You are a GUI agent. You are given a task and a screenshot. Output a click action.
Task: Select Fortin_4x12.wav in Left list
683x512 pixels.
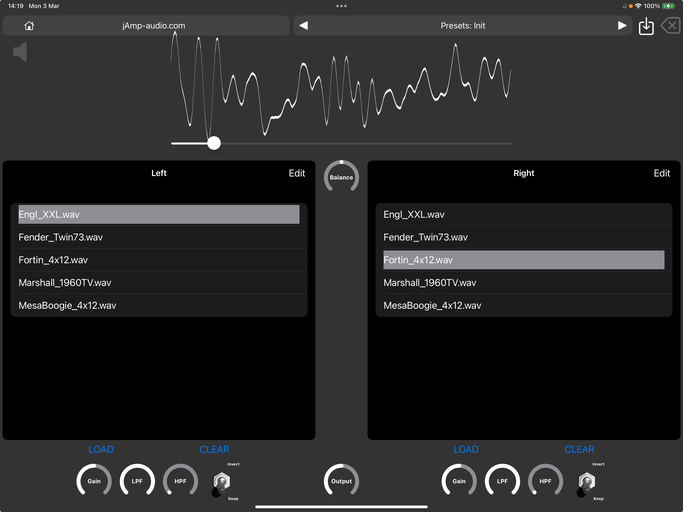(x=159, y=260)
